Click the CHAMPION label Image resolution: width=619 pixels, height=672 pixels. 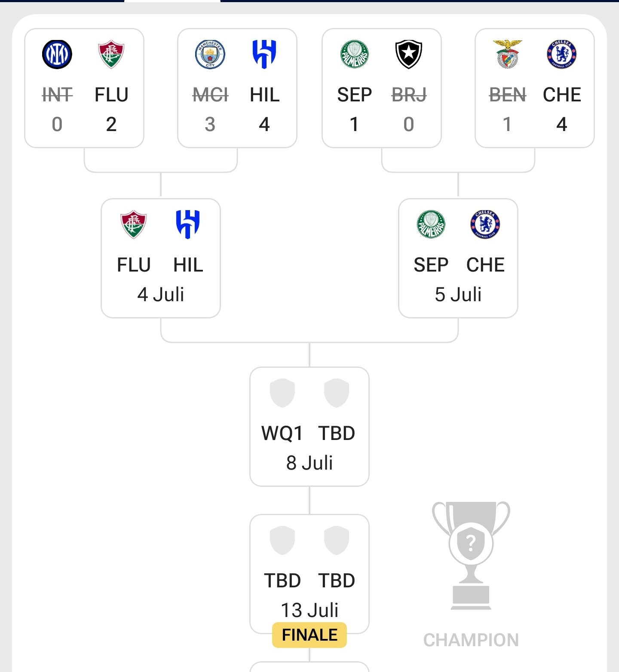click(471, 640)
